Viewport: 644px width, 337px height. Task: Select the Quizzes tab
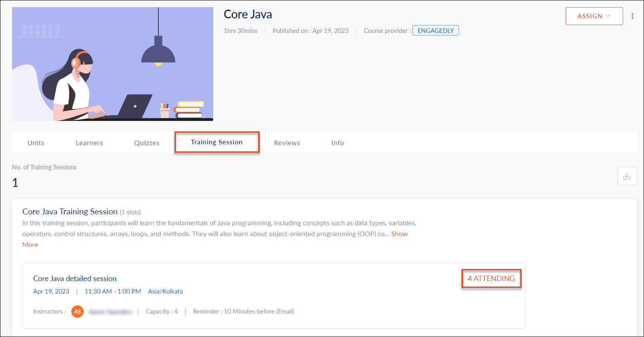(147, 143)
